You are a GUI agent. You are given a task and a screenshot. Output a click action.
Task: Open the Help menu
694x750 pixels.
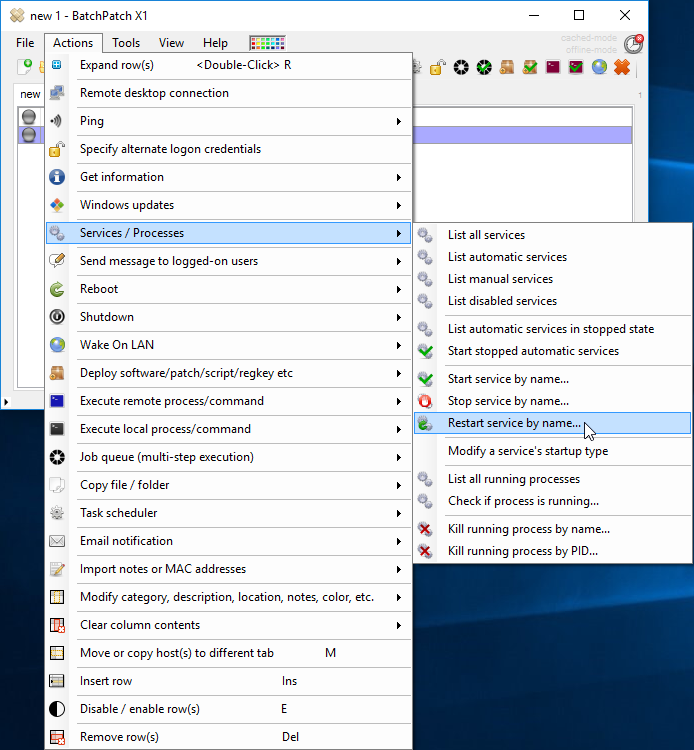click(x=215, y=43)
